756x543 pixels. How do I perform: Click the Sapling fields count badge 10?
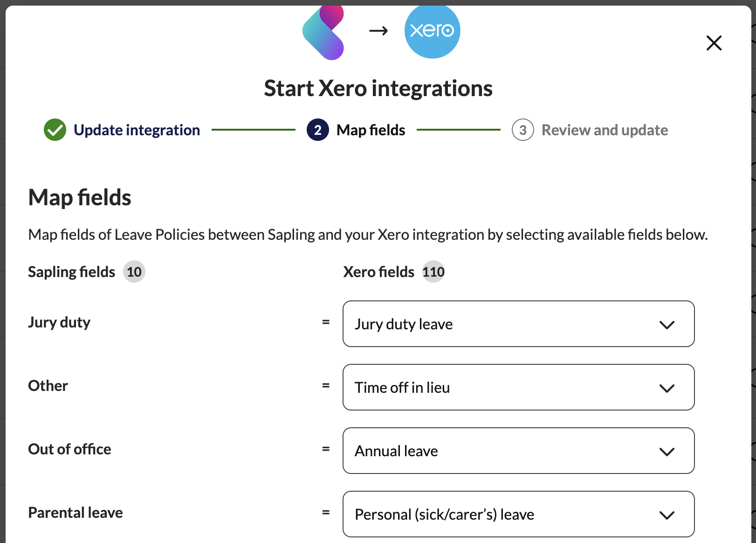[x=134, y=271]
